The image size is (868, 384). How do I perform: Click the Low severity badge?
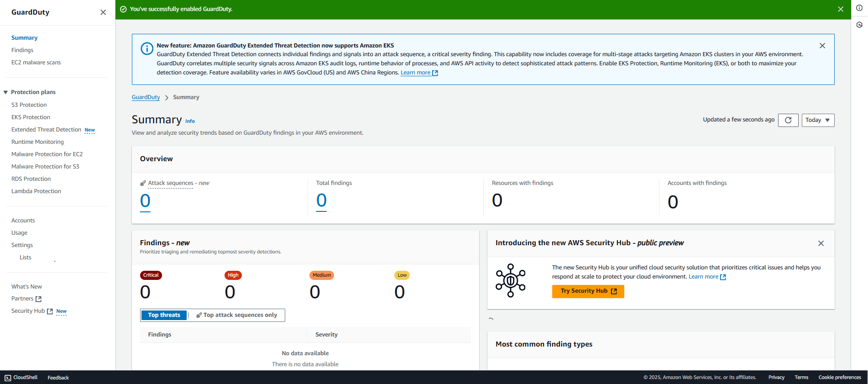pos(402,275)
